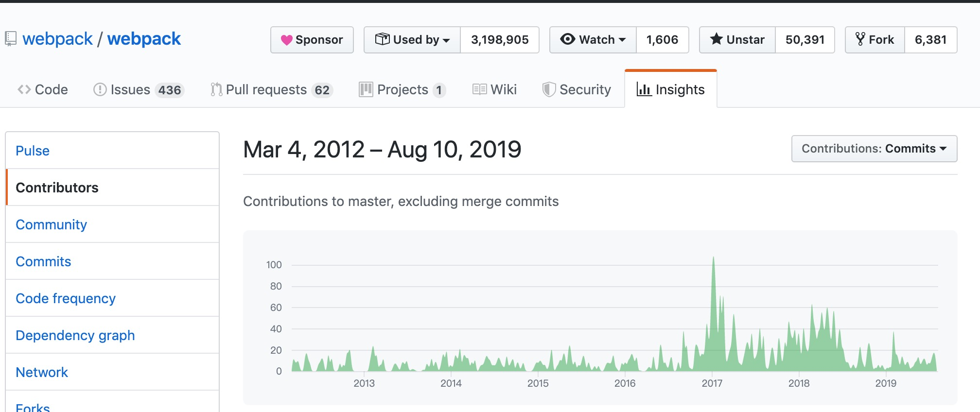The height and width of the screenshot is (412, 980).
Task: Select the Insights tab
Action: coord(671,89)
